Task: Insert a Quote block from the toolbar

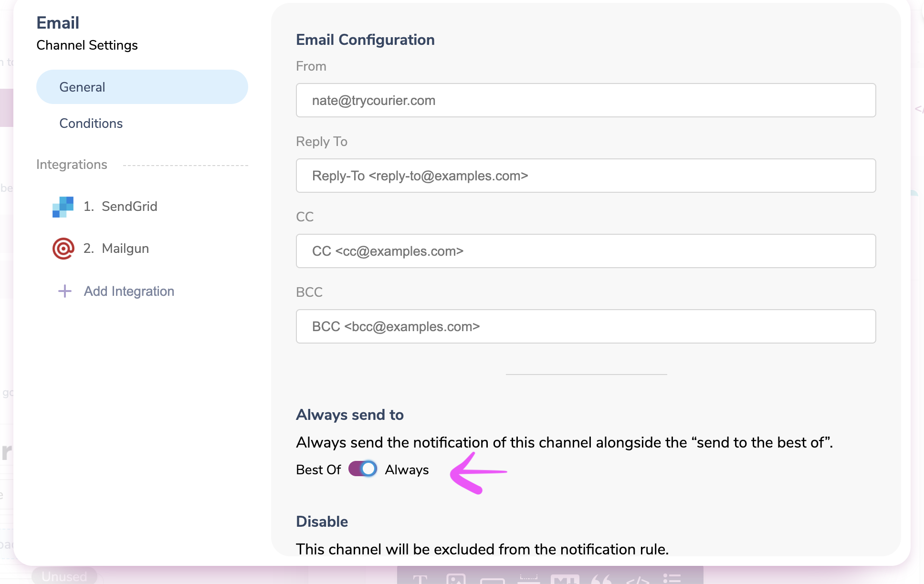Action: pos(601,579)
